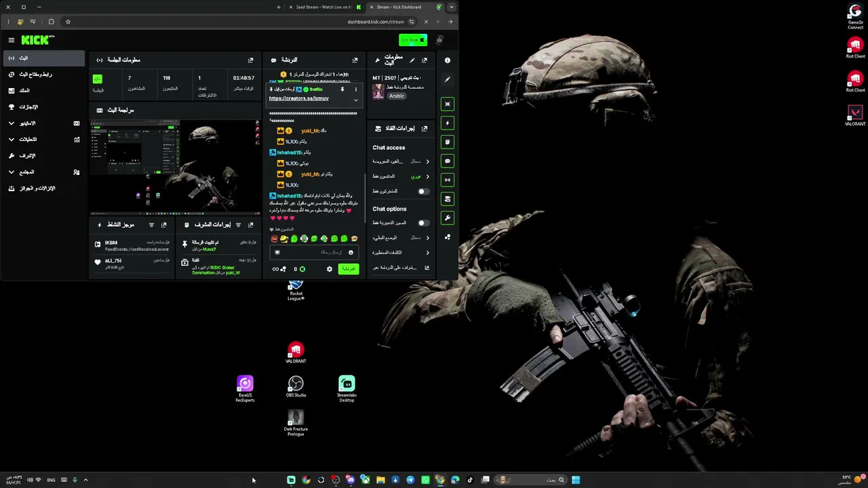Click the taskbar search box
The image size is (868, 488).
(530, 480)
